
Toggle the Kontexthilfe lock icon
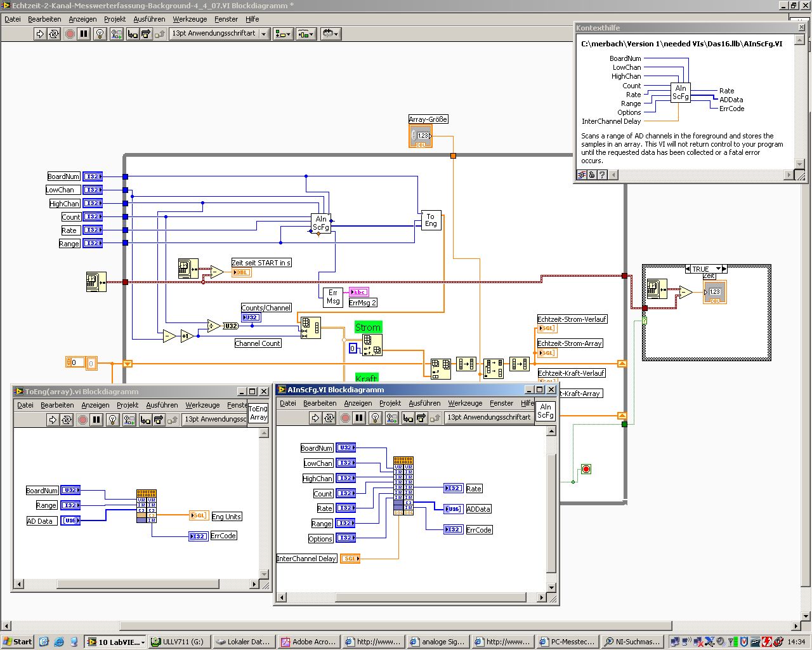(592, 175)
